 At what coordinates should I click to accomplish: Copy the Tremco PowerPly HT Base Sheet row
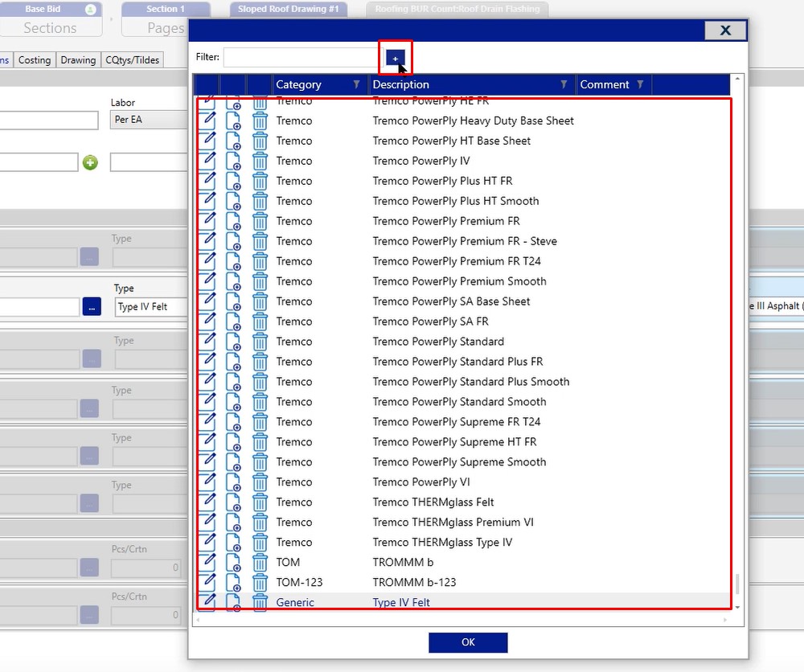[x=233, y=141]
